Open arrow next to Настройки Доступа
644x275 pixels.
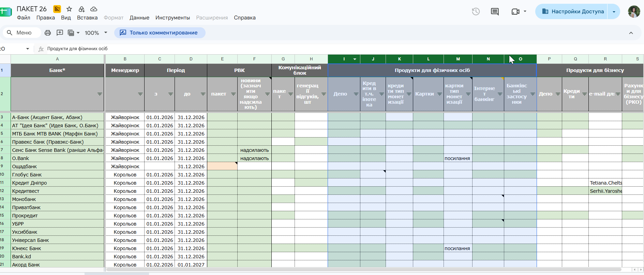coord(614,12)
